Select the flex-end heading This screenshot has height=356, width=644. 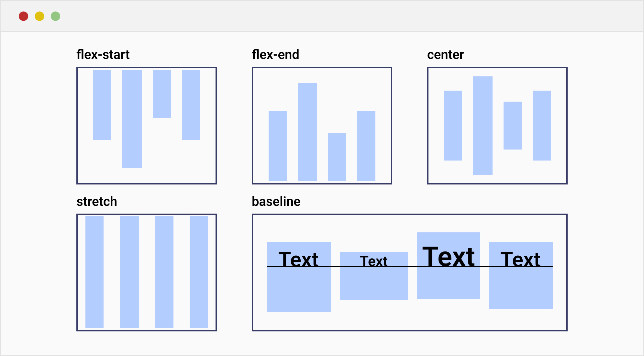(x=275, y=55)
